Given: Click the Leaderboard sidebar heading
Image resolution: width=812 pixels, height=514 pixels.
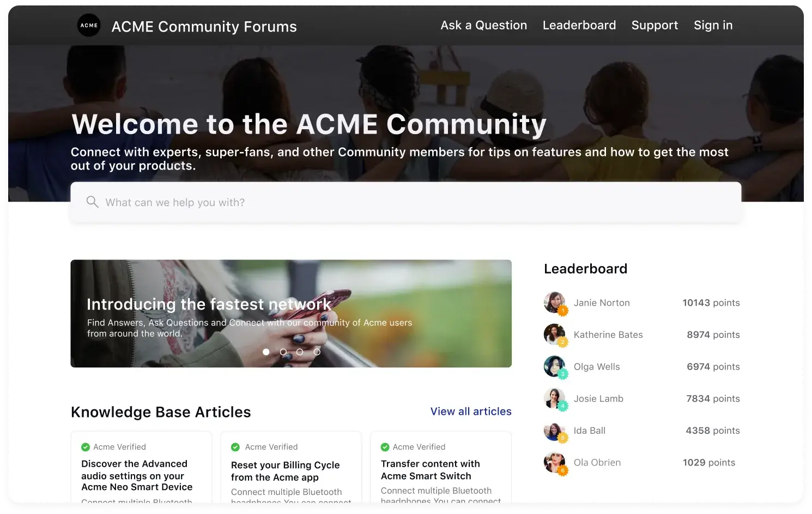Looking at the screenshot, I should 585,269.
